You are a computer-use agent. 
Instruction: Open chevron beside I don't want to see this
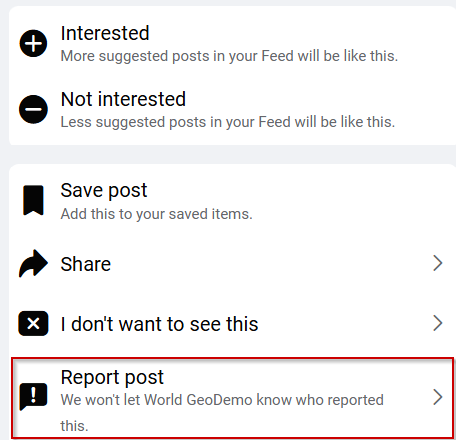[x=437, y=323]
